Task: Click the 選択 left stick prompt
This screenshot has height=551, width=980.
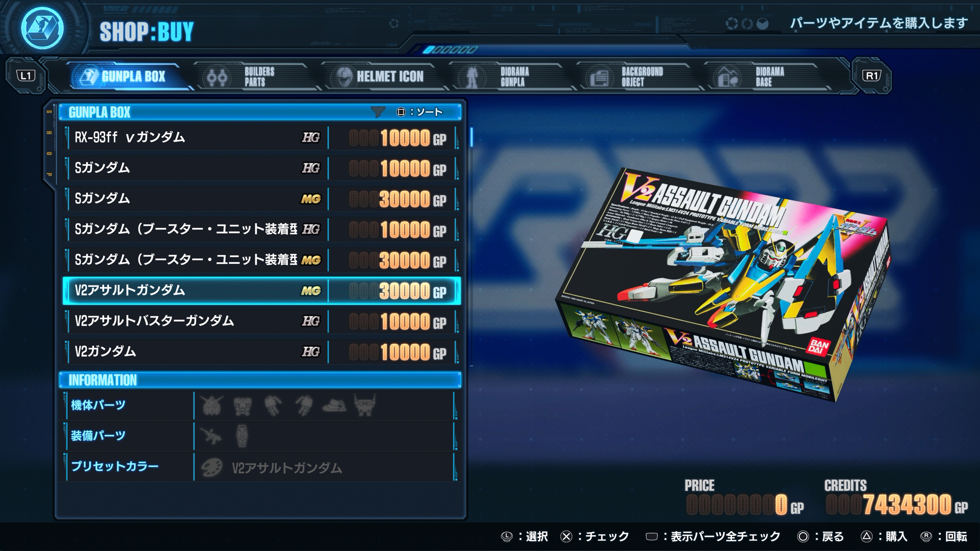Action: pos(524,537)
